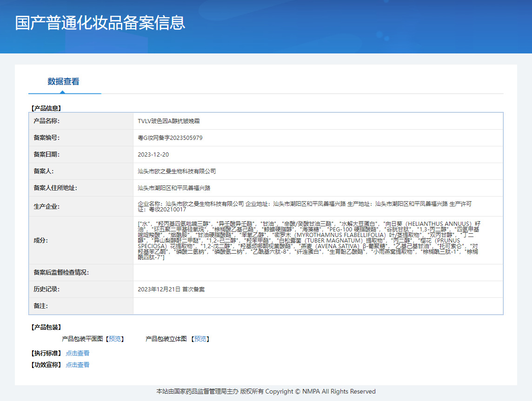The height and width of the screenshot is (401, 532).
Task: Click the 成分 ingredients list text
Action: coord(309,241)
